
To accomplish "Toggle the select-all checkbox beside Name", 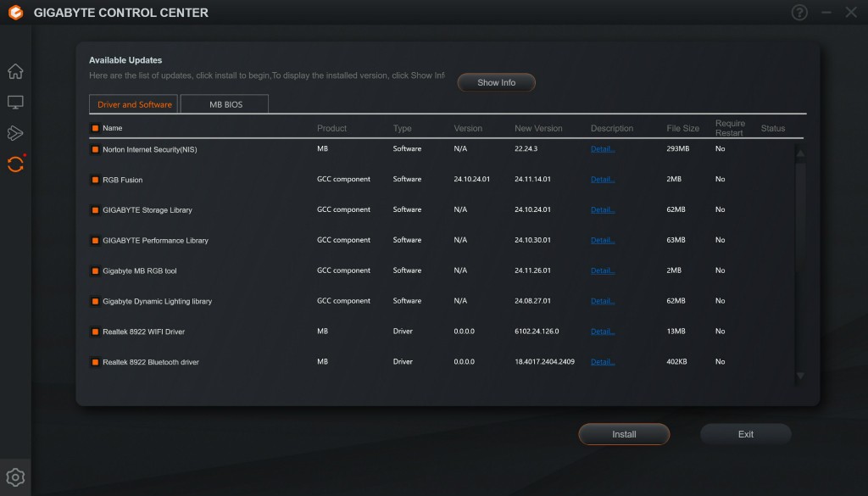I will [x=95, y=129].
